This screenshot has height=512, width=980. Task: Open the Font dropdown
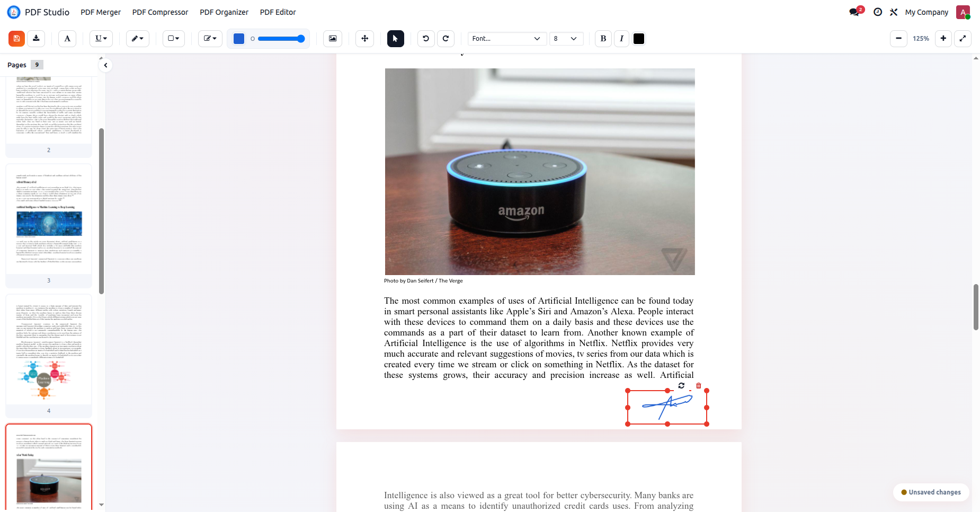[507, 39]
